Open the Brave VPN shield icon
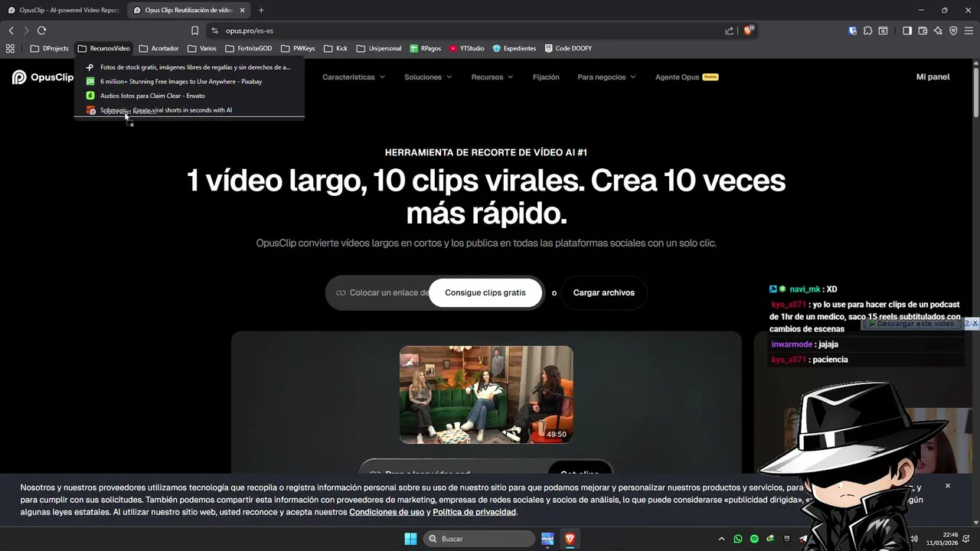Image resolution: width=980 pixels, height=551 pixels. point(953,31)
